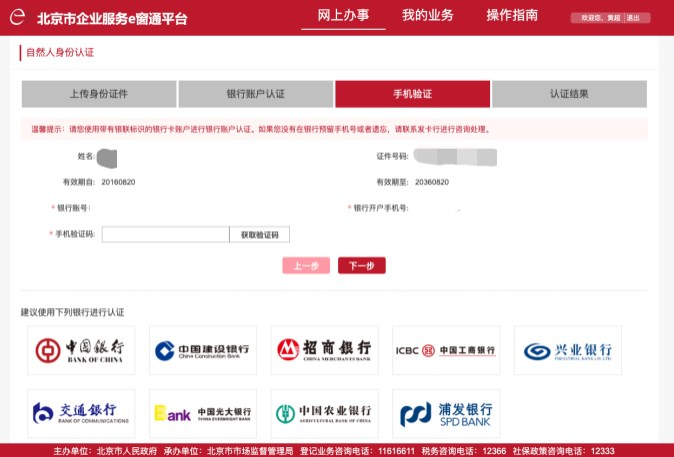Select the ICBC 中国工商银行 logo
674x457 pixels.
[x=446, y=350]
